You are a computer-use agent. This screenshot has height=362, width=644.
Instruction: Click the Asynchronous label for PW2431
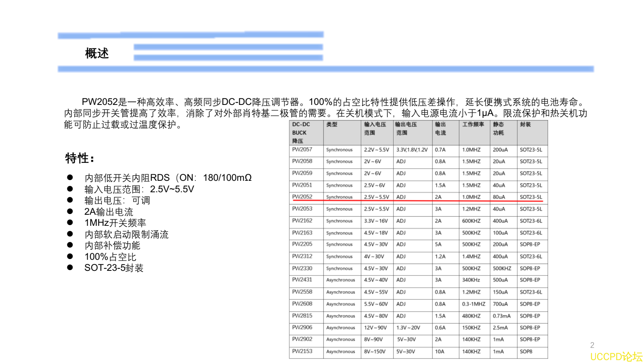coord(341,280)
